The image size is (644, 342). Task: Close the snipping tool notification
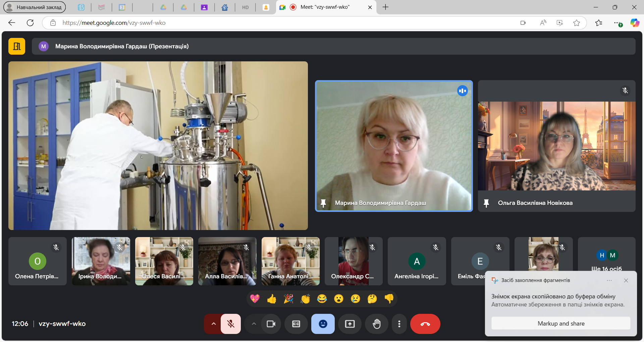(626, 280)
